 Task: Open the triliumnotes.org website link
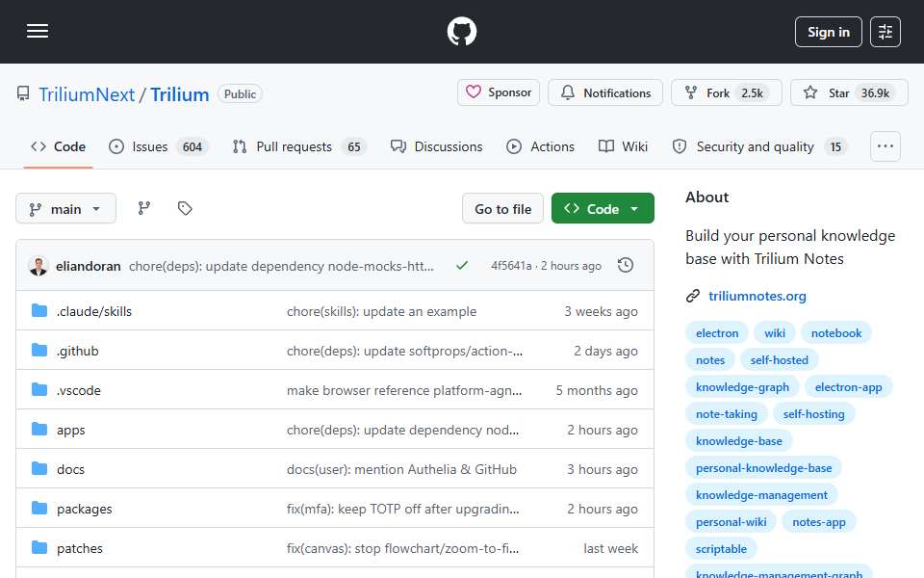pyautogui.click(x=757, y=296)
